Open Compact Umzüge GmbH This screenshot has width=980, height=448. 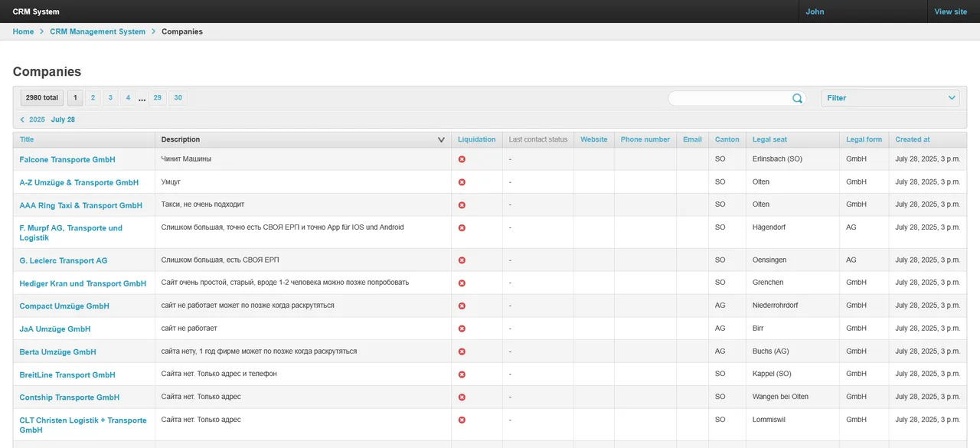[x=64, y=306]
